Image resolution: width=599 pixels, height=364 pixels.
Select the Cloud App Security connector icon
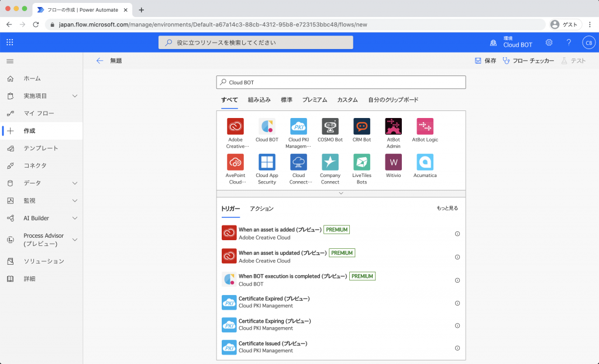(x=267, y=162)
